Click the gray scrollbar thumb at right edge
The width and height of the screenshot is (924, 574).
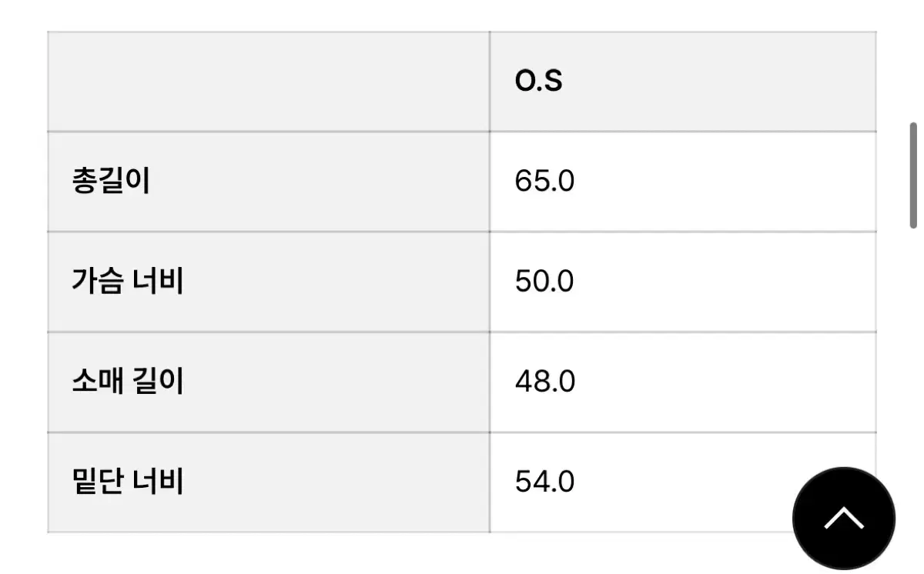click(x=913, y=175)
